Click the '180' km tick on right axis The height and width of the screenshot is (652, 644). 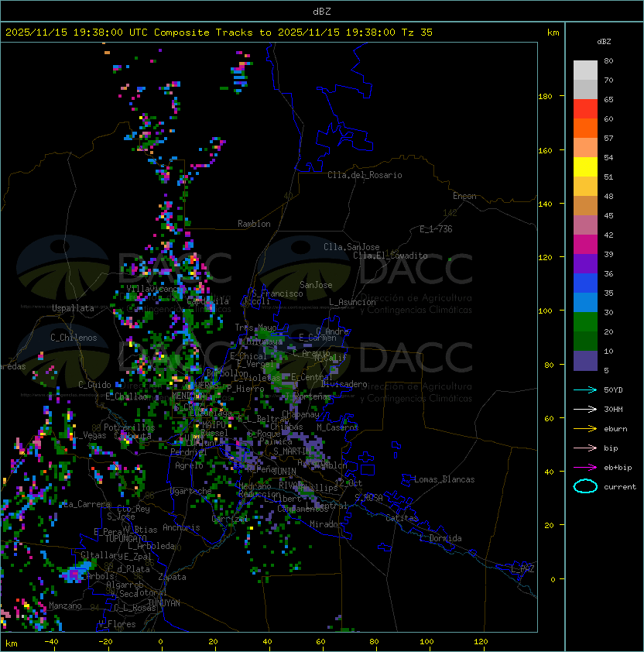click(x=545, y=97)
